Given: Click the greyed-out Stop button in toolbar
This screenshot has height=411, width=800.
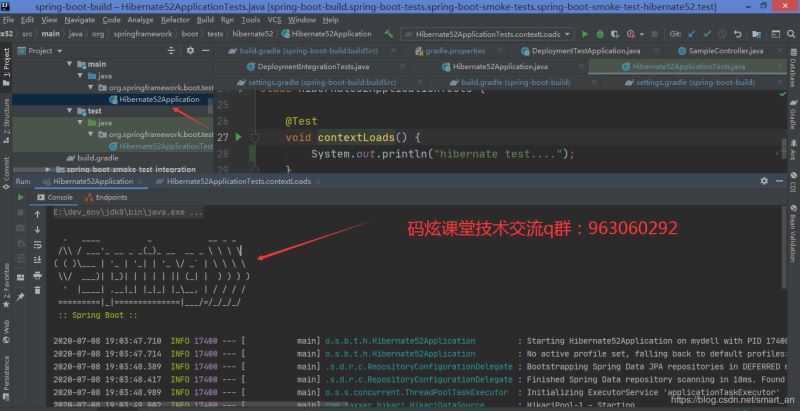Looking at the screenshot, I should 655,34.
